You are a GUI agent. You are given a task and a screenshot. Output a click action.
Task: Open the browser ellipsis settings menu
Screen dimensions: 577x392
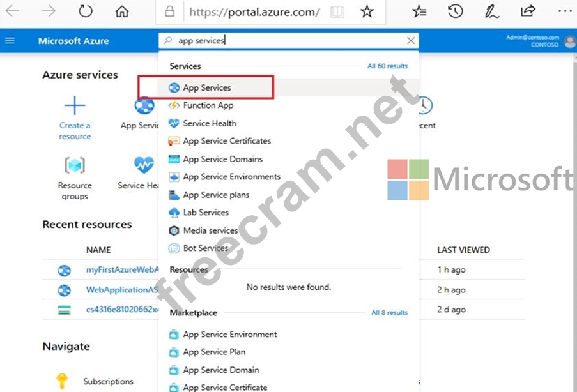(565, 11)
